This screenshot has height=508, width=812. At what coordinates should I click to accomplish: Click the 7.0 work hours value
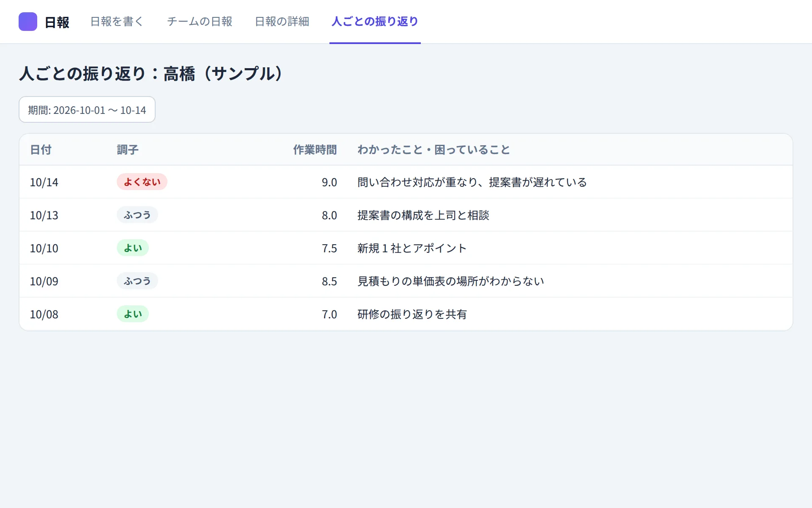tap(329, 315)
